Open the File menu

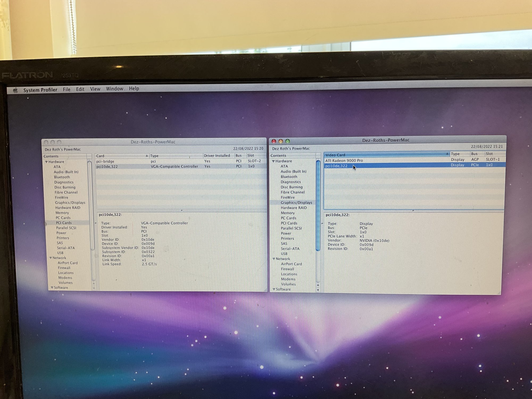click(66, 89)
